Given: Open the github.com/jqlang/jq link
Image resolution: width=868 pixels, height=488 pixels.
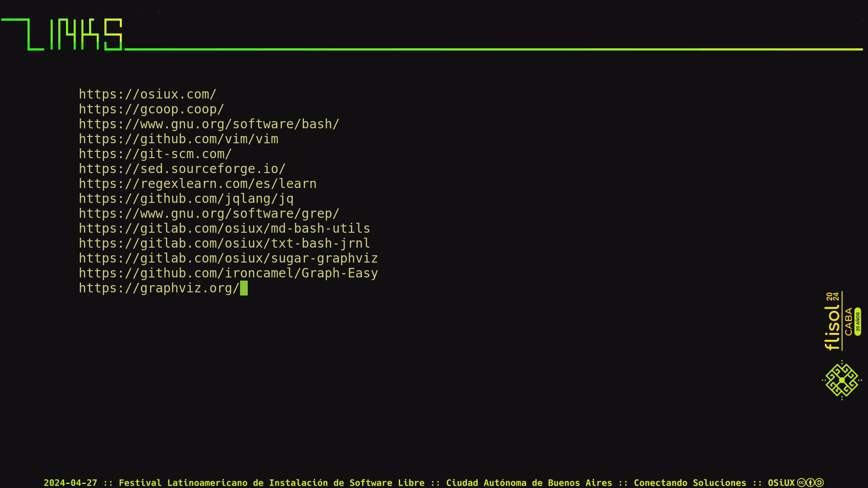Looking at the screenshot, I should tap(186, 199).
